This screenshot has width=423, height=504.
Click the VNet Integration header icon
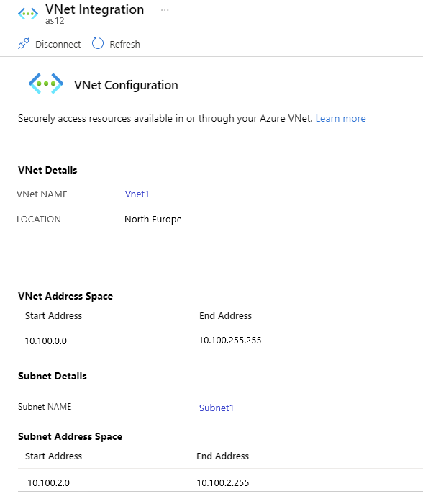point(28,14)
